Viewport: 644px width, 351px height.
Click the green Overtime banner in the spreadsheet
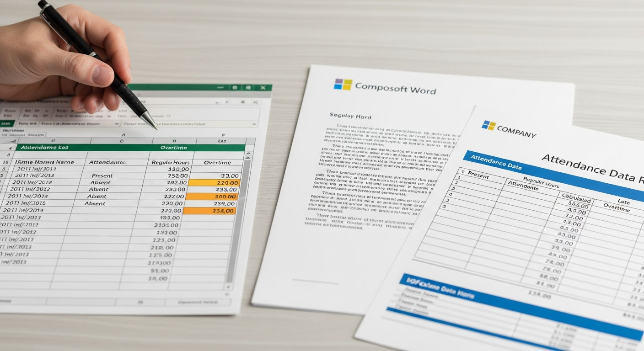[x=173, y=147]
